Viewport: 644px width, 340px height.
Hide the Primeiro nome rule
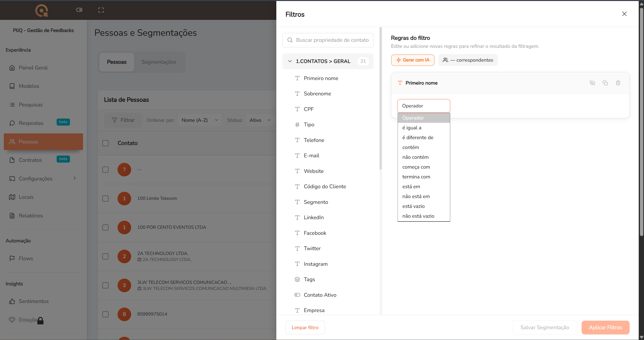(x=592, y=83)
